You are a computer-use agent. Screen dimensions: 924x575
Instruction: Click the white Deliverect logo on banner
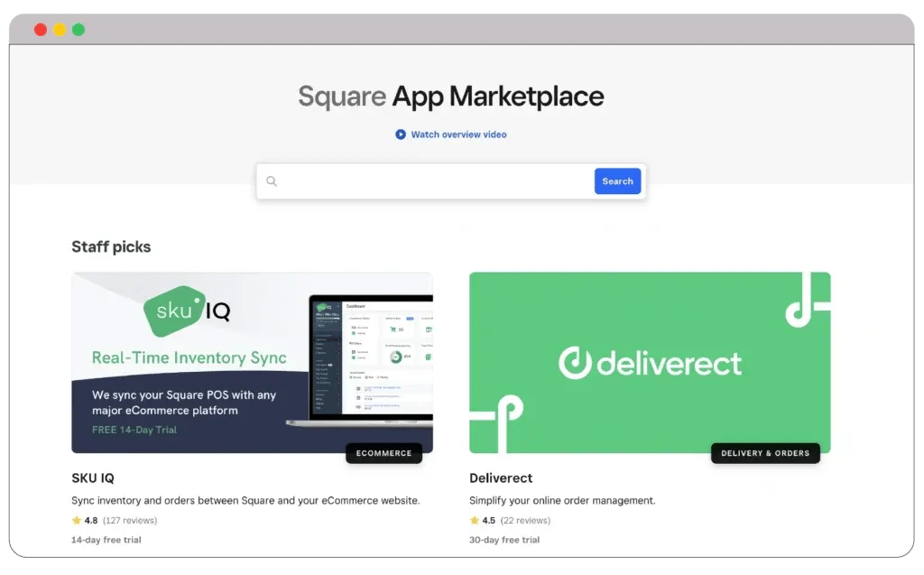(x=650, y=363)
